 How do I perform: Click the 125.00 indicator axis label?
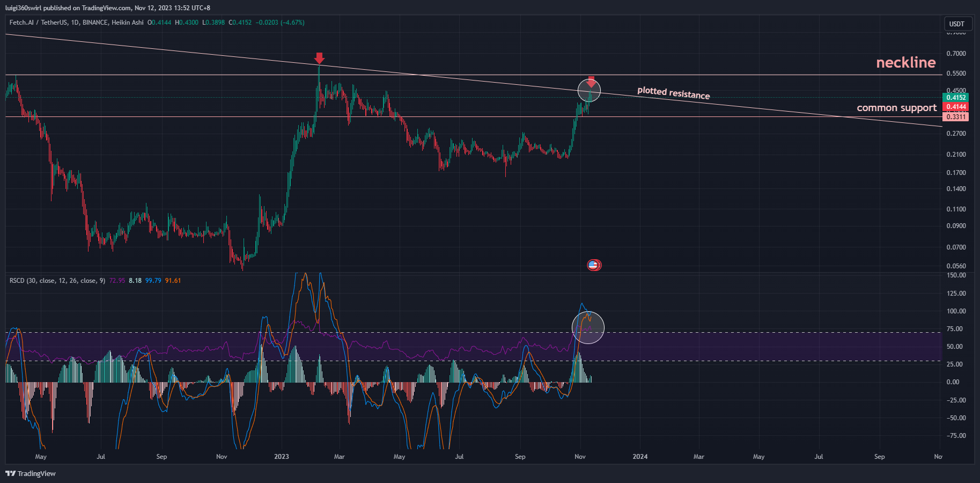(956, 294)
